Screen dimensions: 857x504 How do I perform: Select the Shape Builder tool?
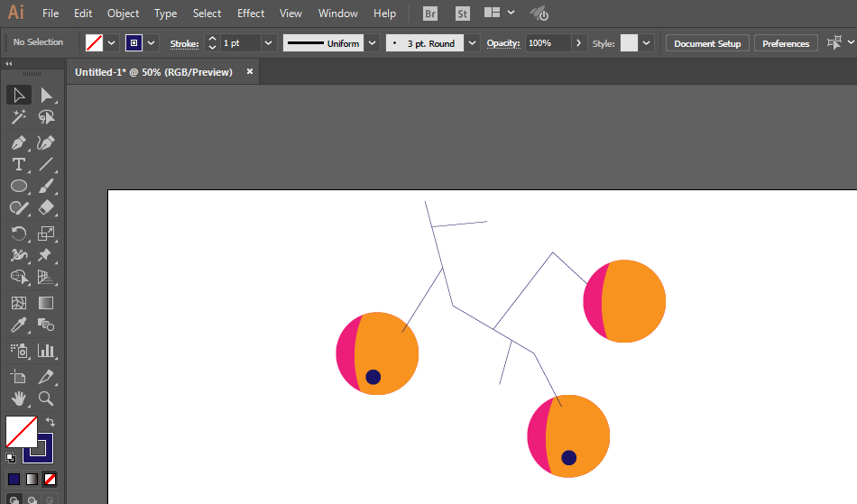pos(19,277)
